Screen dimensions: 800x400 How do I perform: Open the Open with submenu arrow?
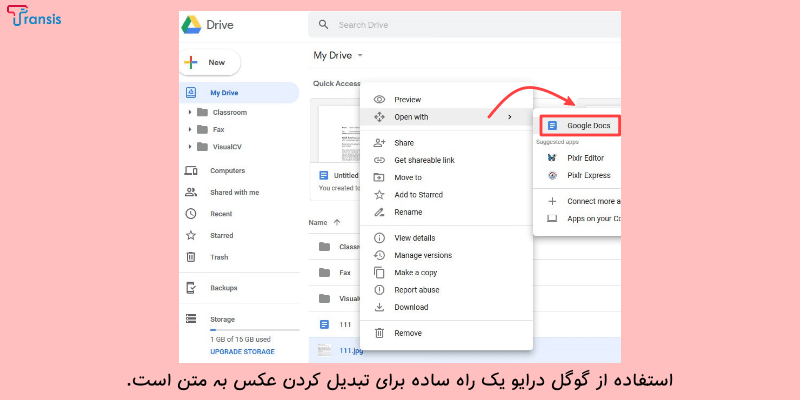510,117
